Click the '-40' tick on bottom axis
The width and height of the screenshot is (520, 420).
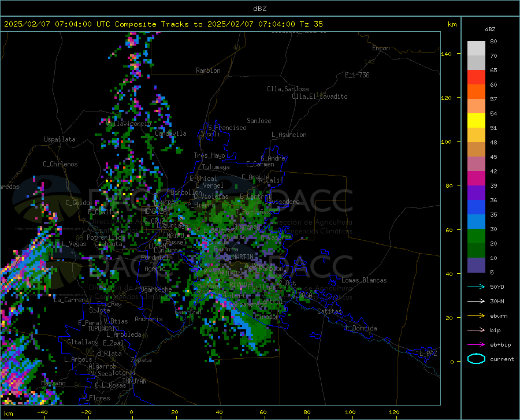pyautogui.click(x=42, y=412)
